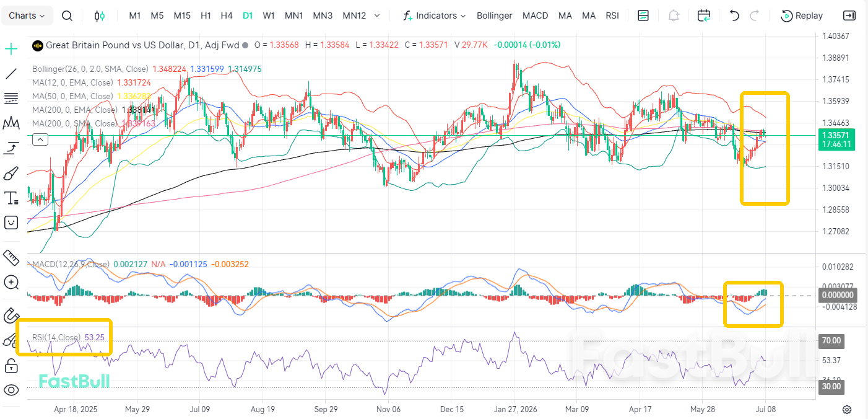
Task: Open the candlestick chart type selector
Action: click(100, 15)
